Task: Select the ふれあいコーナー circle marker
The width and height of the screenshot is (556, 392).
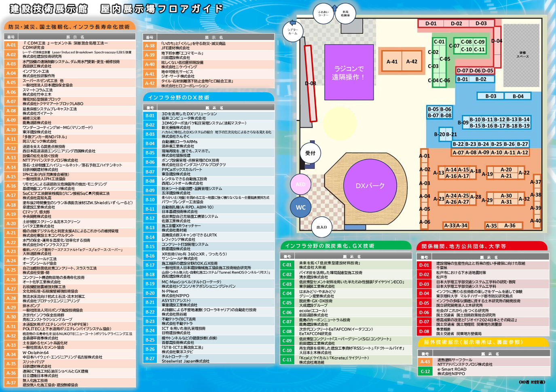Action: 323,13
